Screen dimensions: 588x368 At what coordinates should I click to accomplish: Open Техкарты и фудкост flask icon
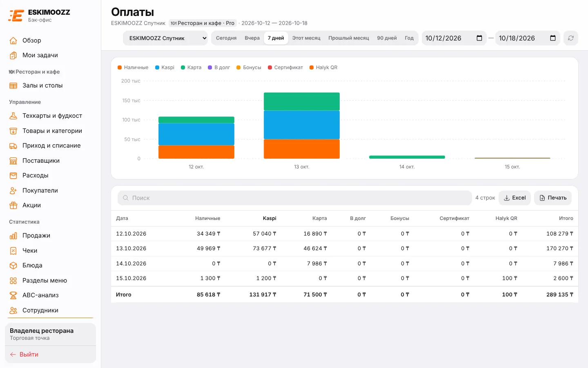pos(13,116)
